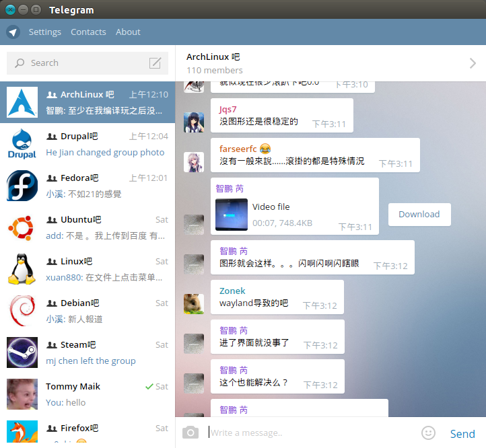Click the 110 members label
Viewport: 486px width, 448px height.
click(215, 71)
